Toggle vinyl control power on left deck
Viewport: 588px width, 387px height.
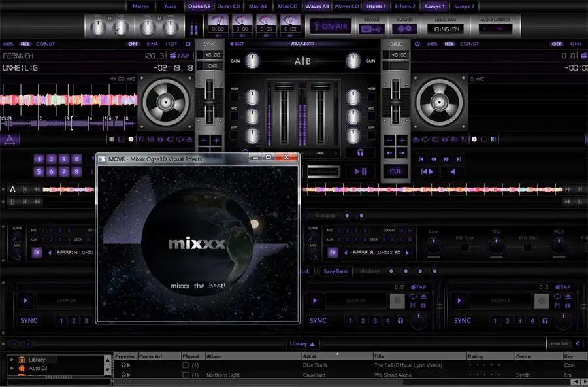tap(188, 44)
